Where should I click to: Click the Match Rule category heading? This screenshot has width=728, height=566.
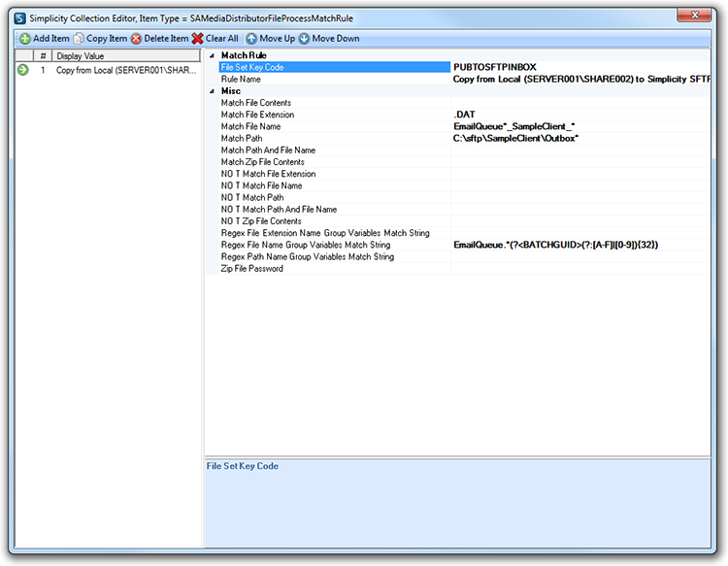coord(244,55)
